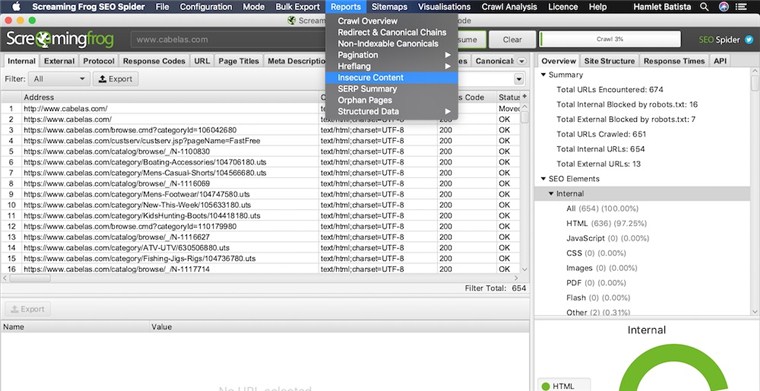Switch to the Response Codes tab
Image resolution: width=760 pixels, height=391 pixels.
[x=154, y=61]
